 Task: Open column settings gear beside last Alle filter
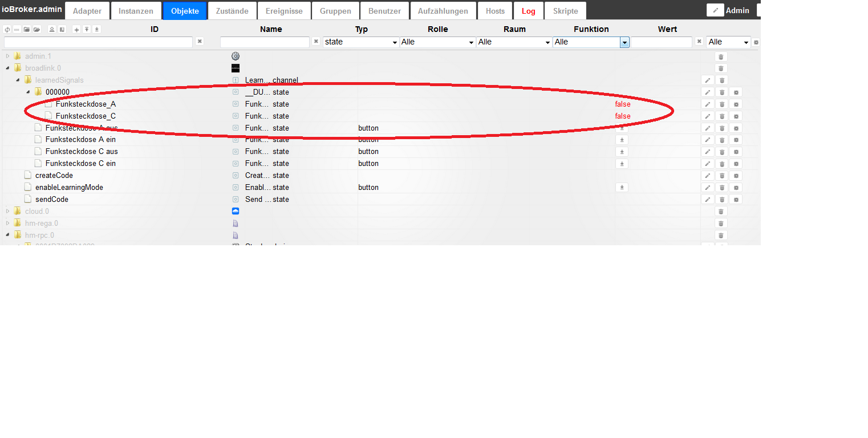tap(756, 42)
